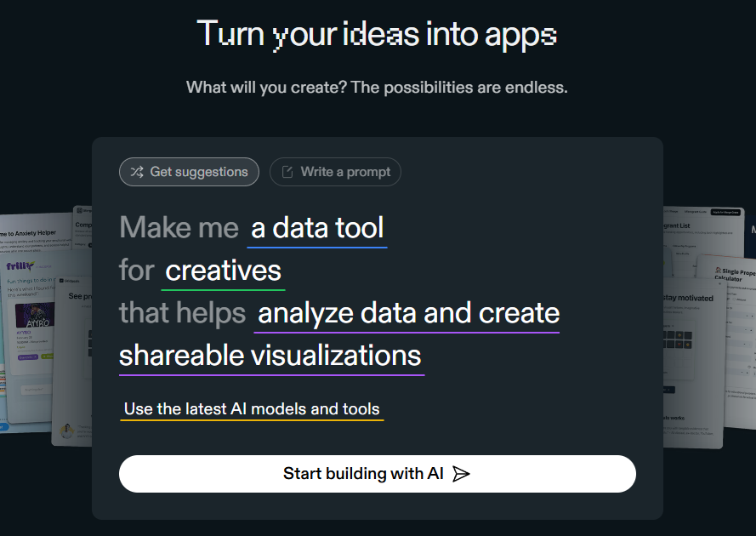
Task: Change the 'creatives' audience option
Action: (x=223, y=271)
